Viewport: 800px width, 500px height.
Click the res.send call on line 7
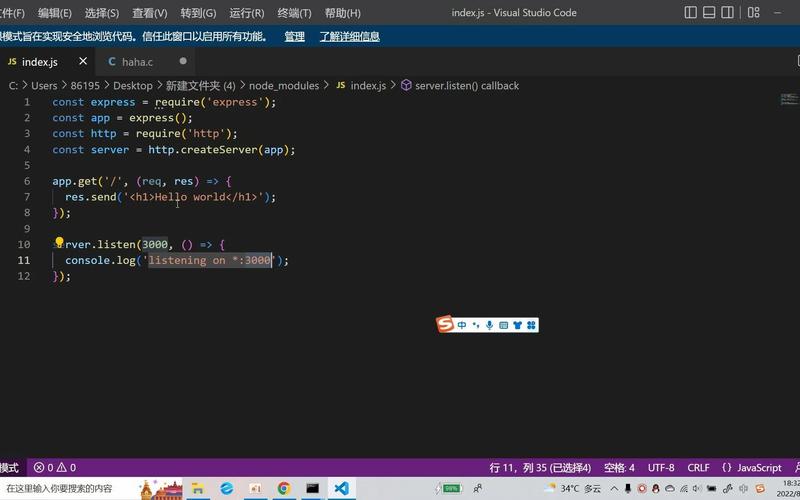pos(90,197)
